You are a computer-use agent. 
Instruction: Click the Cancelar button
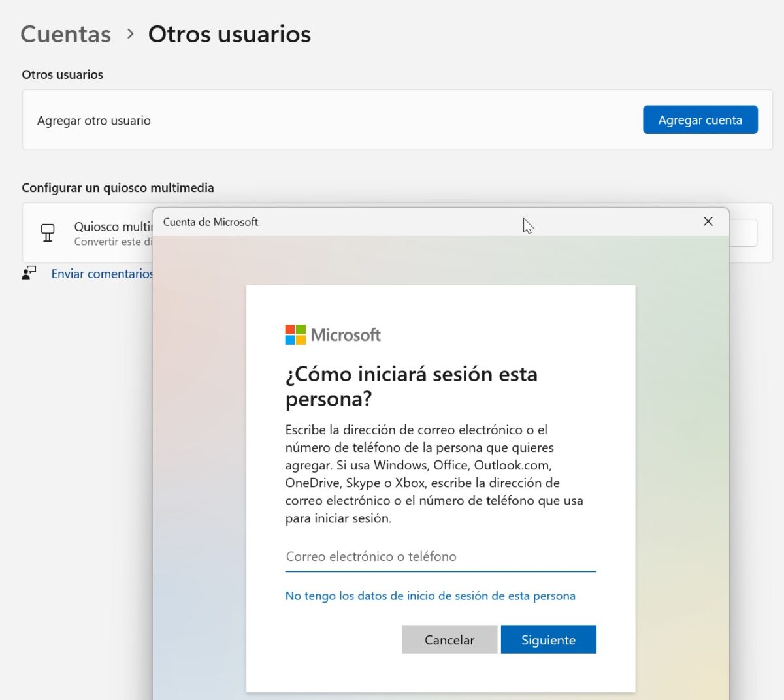[449, 639]
